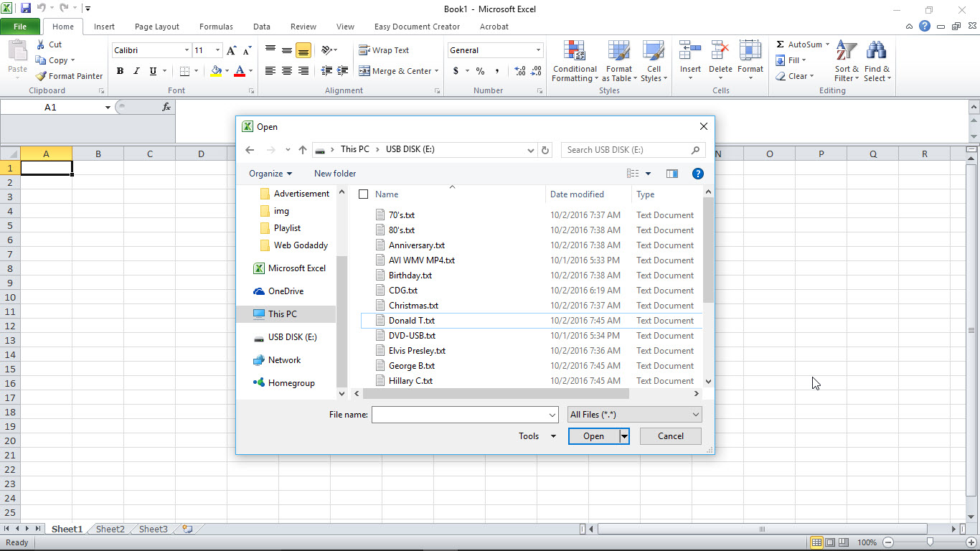The image size is (980, 551).
Task: Open the Organize dropdown menu
Action: [x=270, y=174]
